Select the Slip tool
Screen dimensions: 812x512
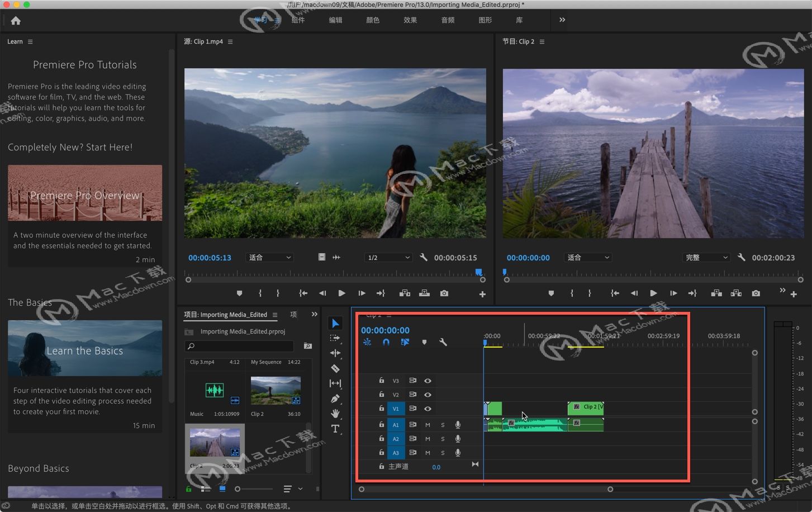(x=335, y=383)
